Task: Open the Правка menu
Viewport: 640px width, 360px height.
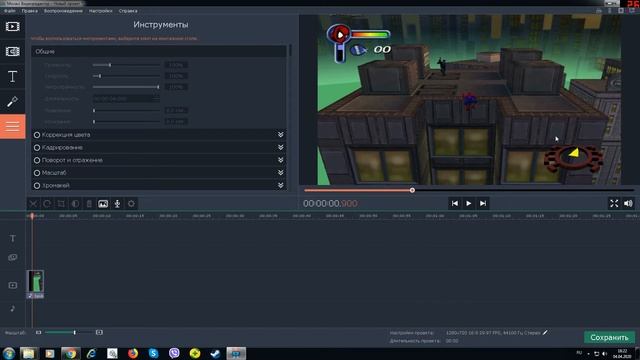Action: coord(29,11)
